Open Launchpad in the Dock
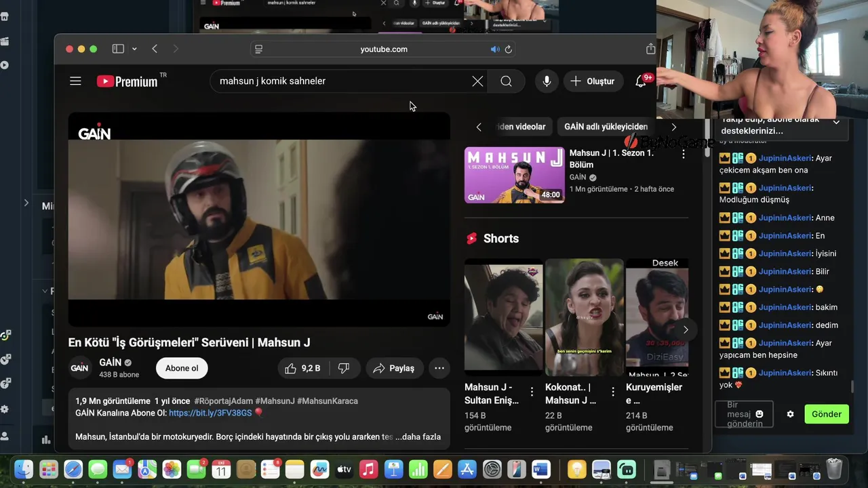 point(49,469)
